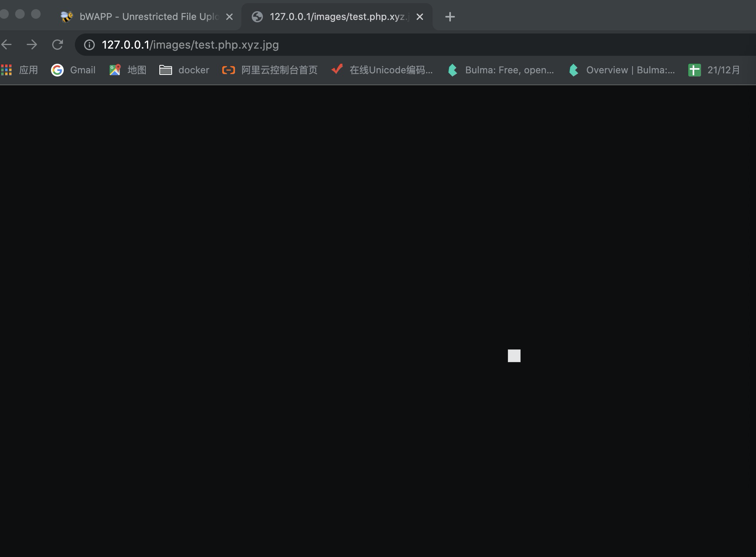The width and height of the screenshot is (756, 557).
Task: Open a new browser tab
Action: click(x=450, y=17)
